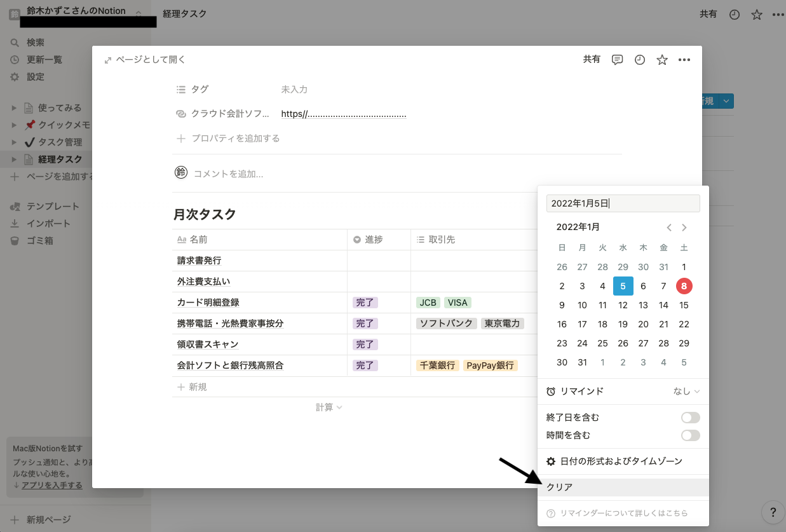Click the help question mark button
This screenshot has width=786, height=532.
pyautogui.click(x=773, y=512)
